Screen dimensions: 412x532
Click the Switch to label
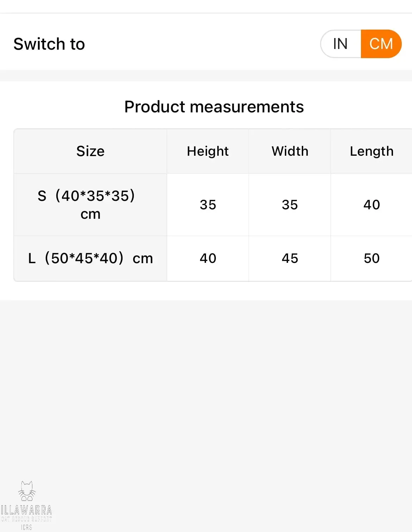(x=49, y=44)
